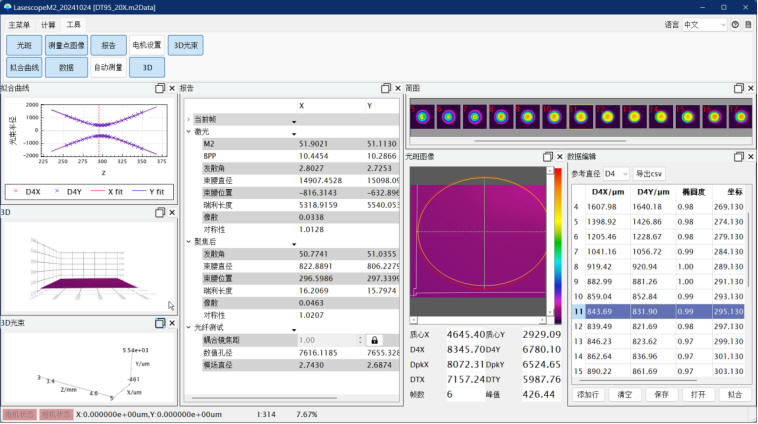Click the report panel horizontal scrollbar
The height and width of the screenshot is (424, 758).
(264, 398)
